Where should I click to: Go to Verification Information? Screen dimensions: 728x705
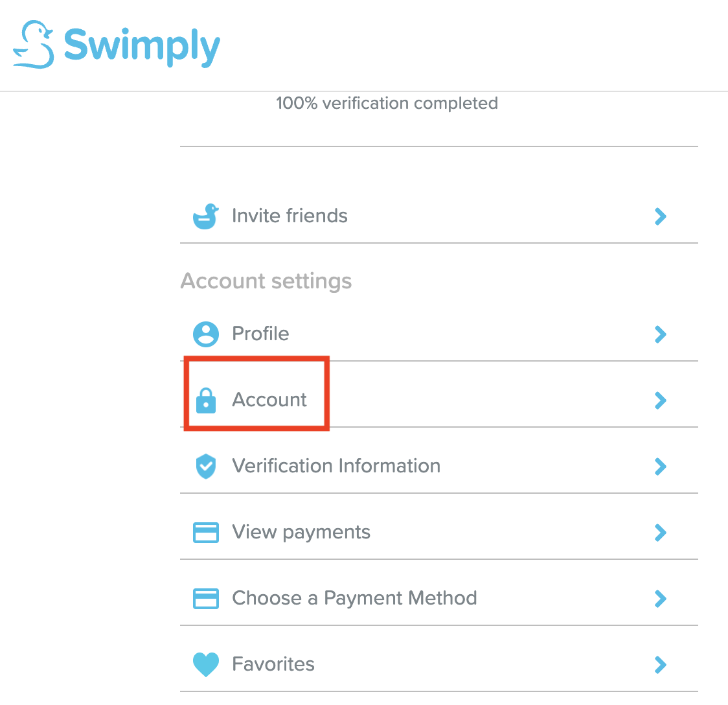coord(336,466)
